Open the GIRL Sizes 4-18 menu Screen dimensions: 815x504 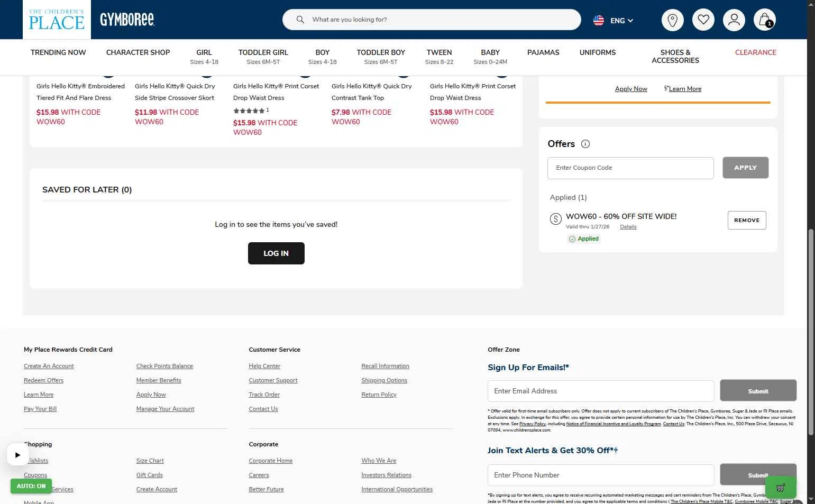(204, 57)
